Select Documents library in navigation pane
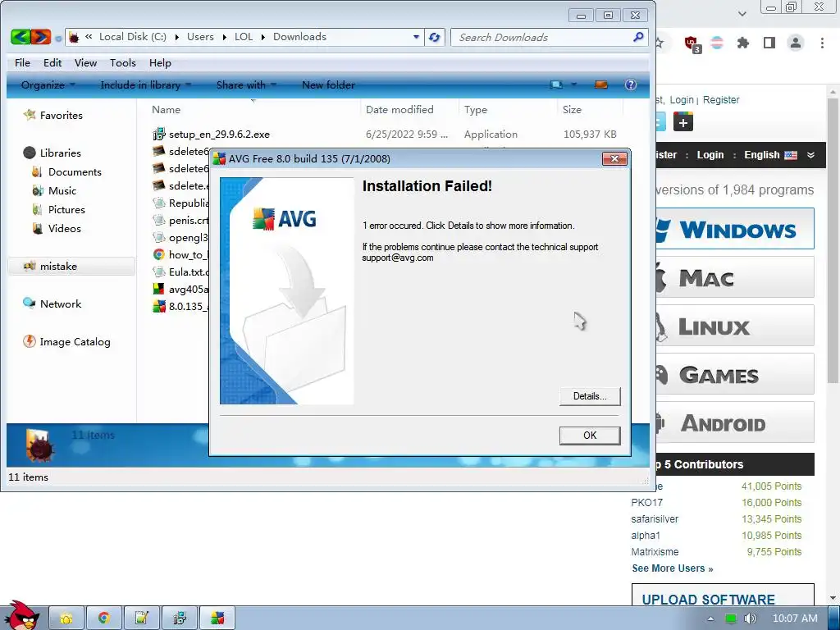840x630 pixels. tap(67, 171)
